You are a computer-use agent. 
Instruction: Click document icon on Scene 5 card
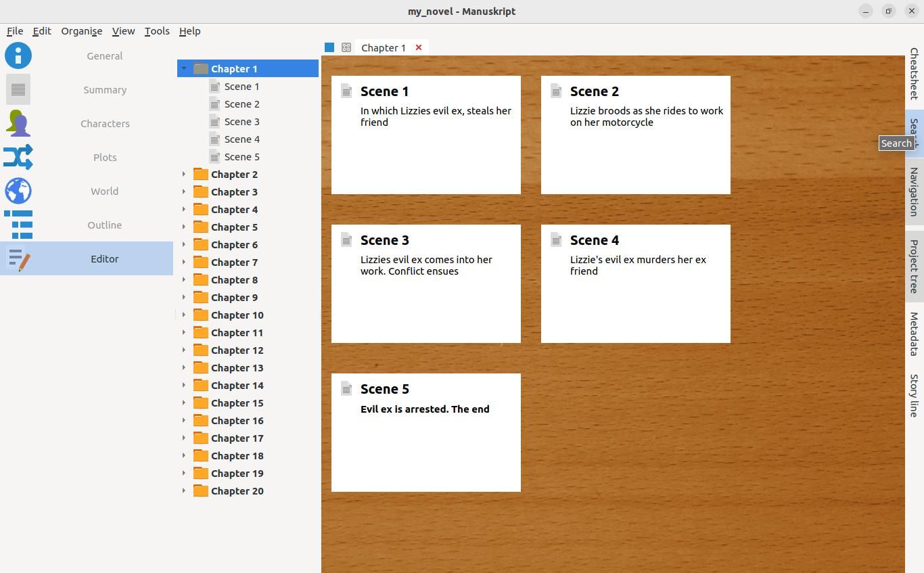(346, 388)
